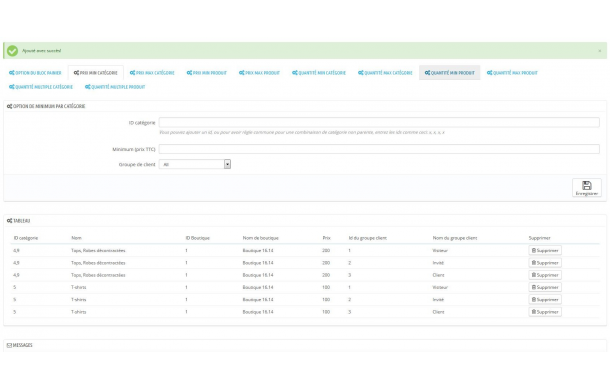Click the Supprimer column header
The width and height of the screenshot is (610, 390).
pos(540,238)
